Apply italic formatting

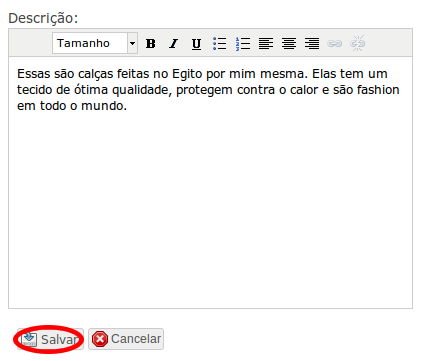click(x=173, y=43)
